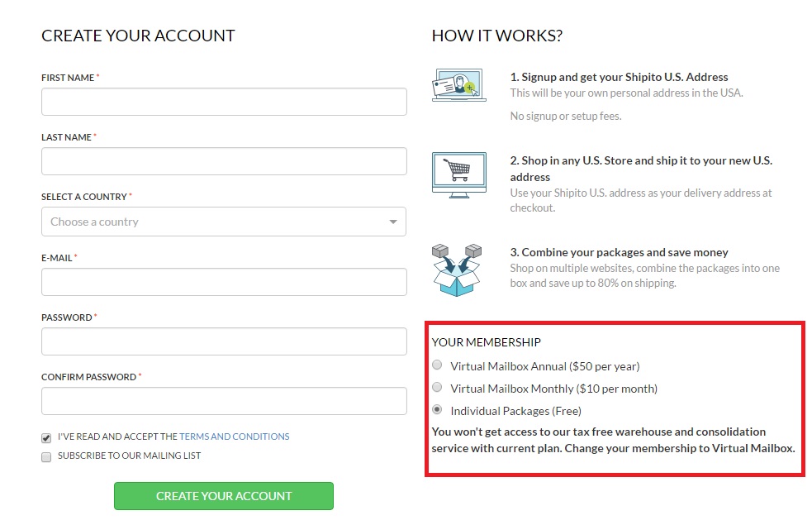Focus the Last Name input field
Viewport: 812px width, 520px height.
224,161
